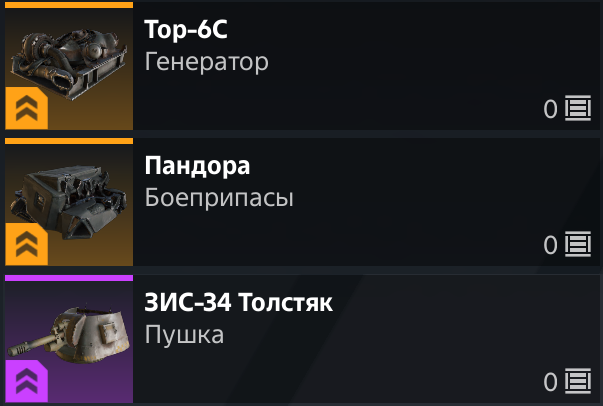Click the storage crate icon in Пандора row
This screenshot has width=603, height=406.
(x=578, y=244)
